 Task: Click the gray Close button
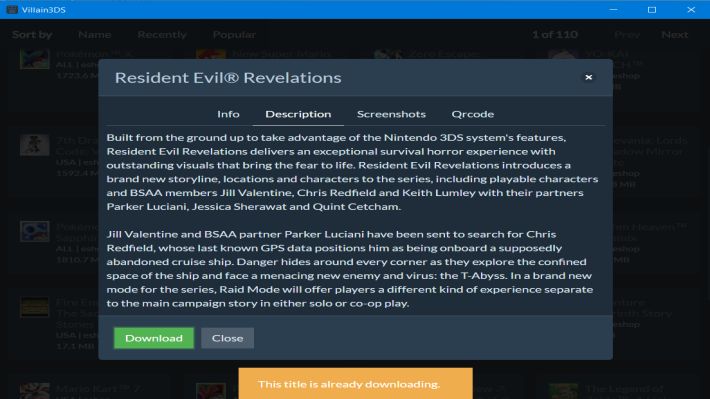point(227,338)
